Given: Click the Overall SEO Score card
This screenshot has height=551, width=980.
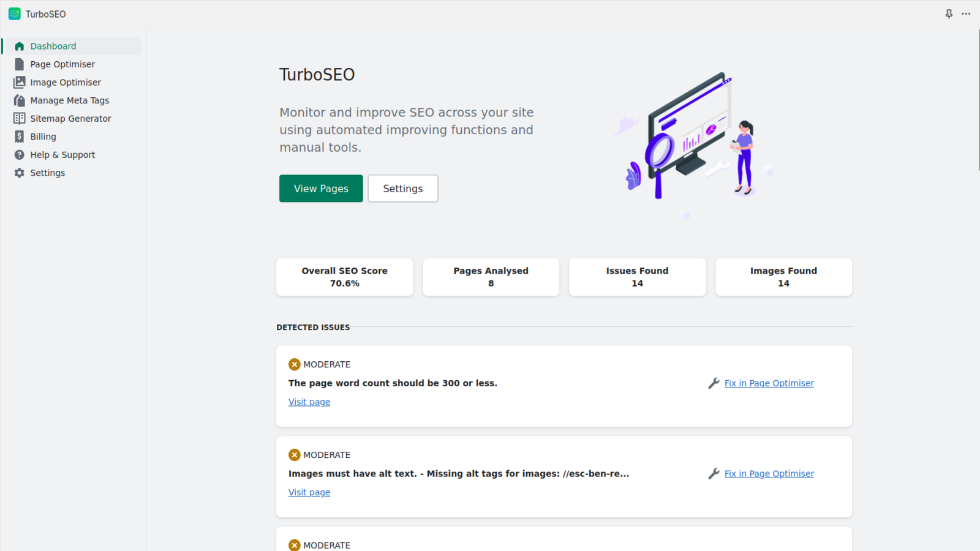Looking at the screenshot, I should (344, 277).
